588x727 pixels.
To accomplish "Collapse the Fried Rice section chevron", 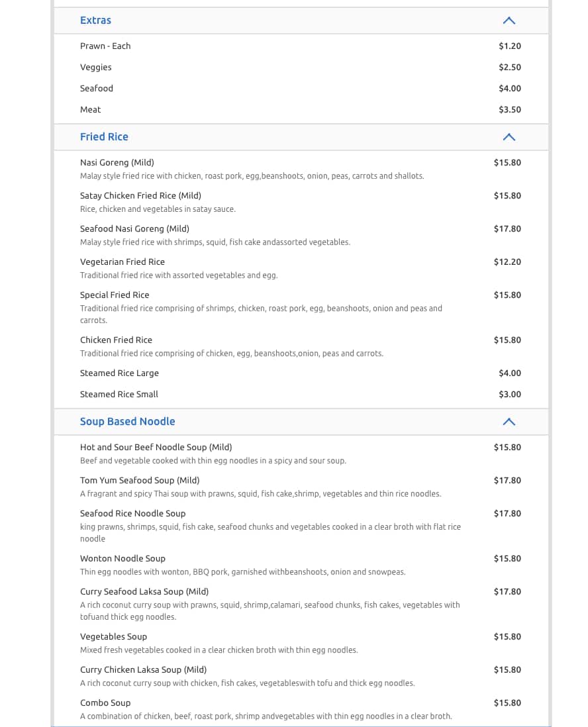I will (x=508, y=137).
